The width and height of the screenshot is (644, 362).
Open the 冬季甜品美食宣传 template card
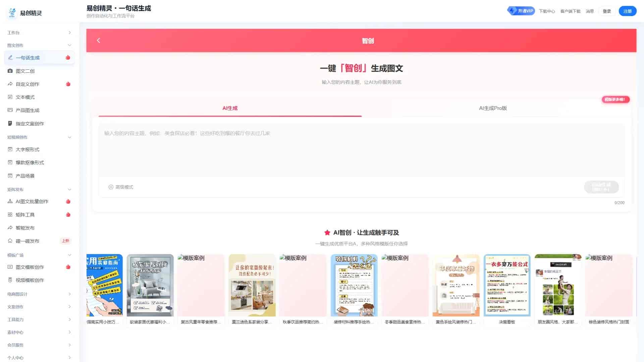click(405, 290)
